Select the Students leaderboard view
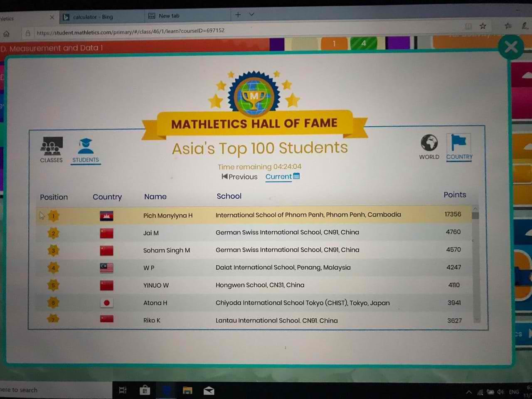Viewport: 532px width, 399px height. (86, 150)
